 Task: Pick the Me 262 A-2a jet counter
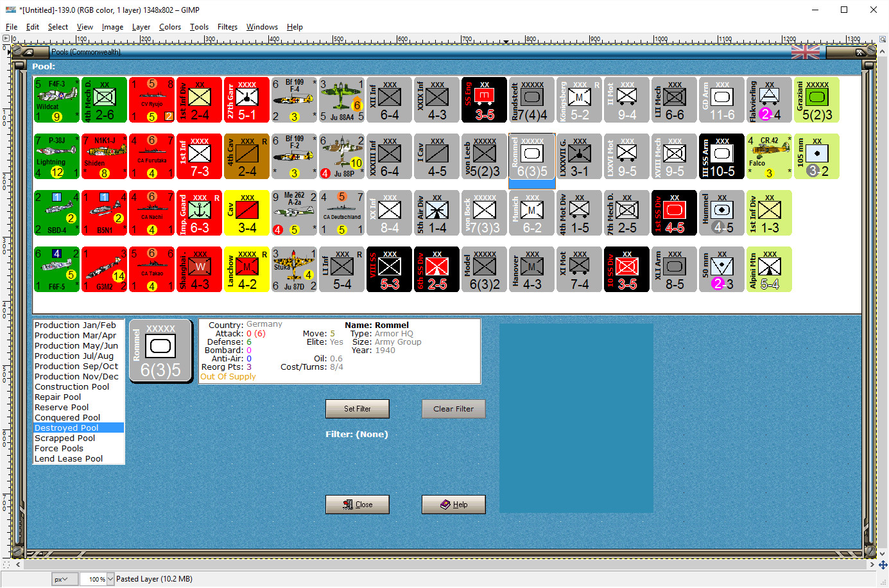294,213
